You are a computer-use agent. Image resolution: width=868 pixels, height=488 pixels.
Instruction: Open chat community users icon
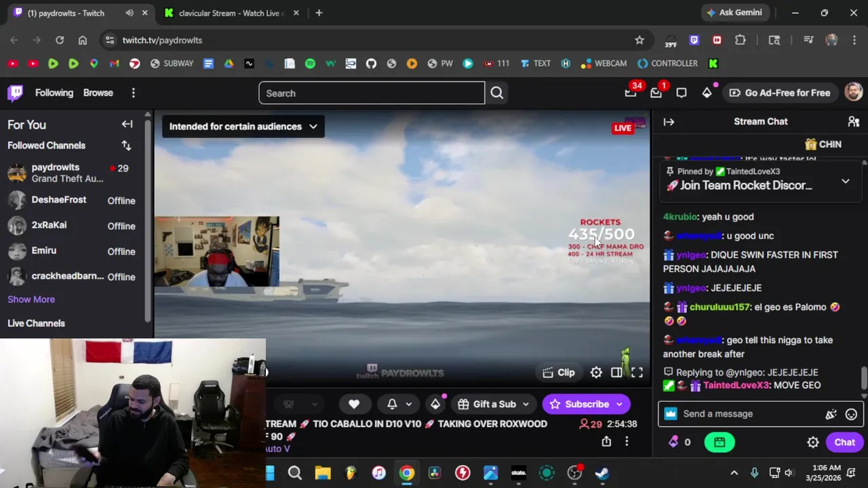pos(853,122)
